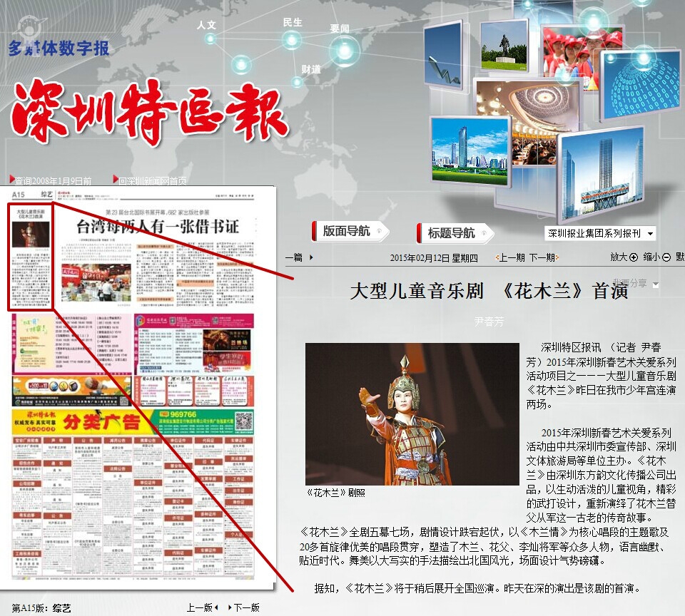Go to previous page via 上一版 arrow

pos(216,607)
